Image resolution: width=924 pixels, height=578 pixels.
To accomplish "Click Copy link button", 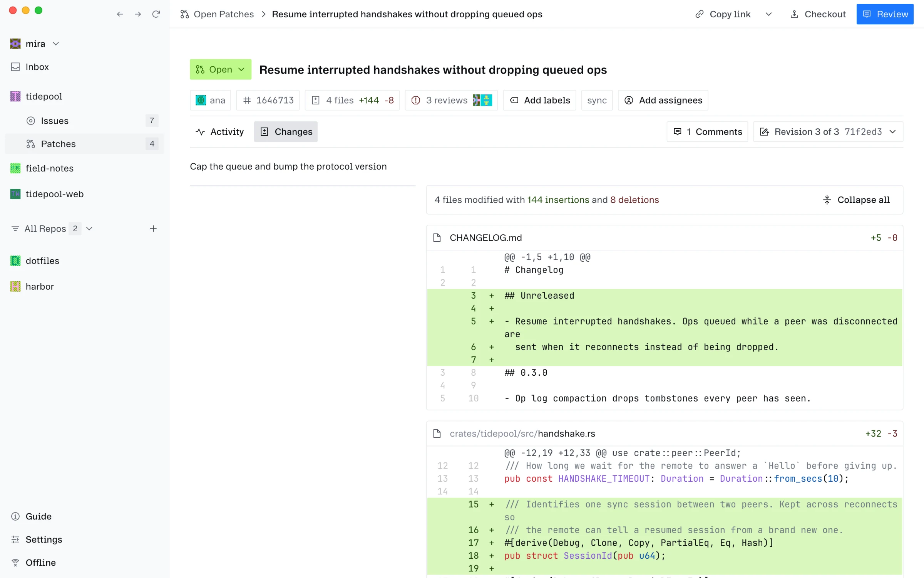I will (723, 14).
